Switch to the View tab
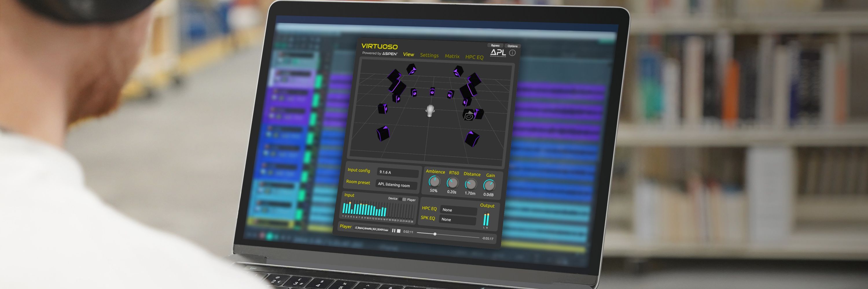Image resolution: width=868 pixels, height=289 pixels. click(x=408, y=54)
